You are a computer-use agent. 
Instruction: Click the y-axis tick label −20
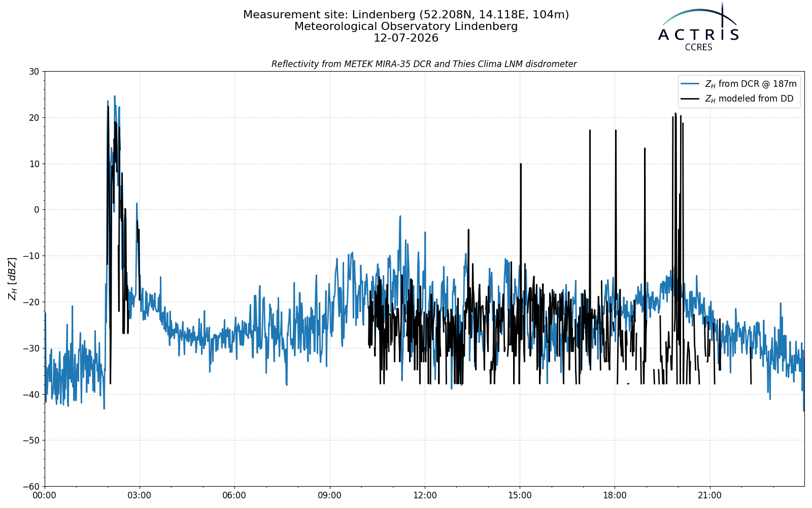coord(30,302)
